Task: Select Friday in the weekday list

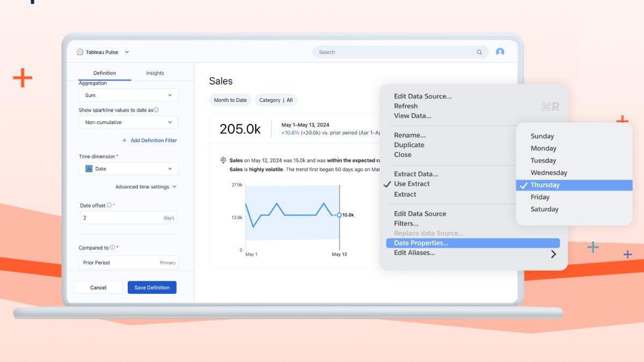Action: point(540,197)
